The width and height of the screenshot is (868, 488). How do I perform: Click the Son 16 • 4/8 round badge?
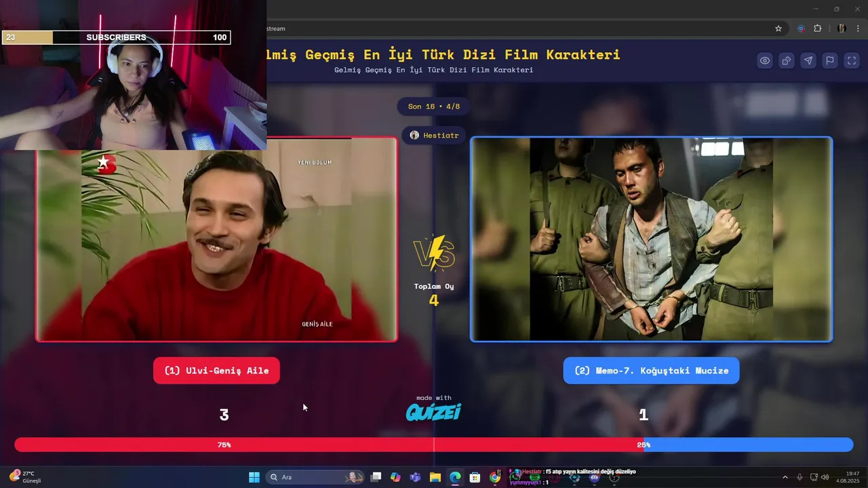click(434, 106)
